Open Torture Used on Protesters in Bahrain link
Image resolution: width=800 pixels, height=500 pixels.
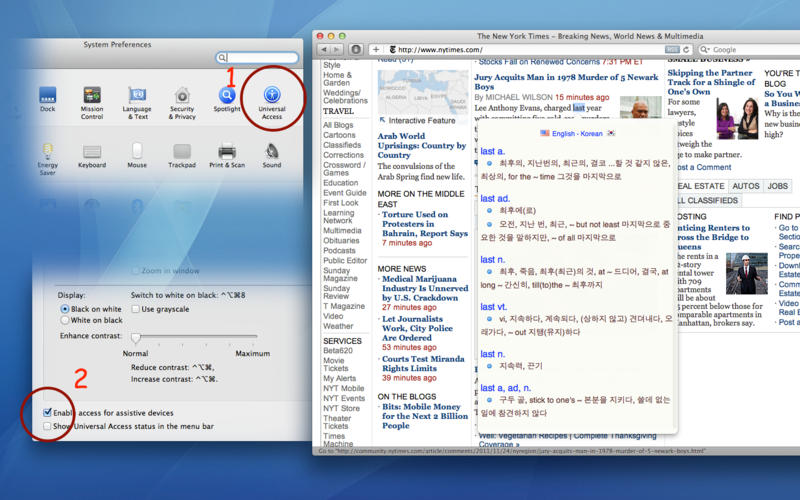pyautogui.click(x=424, y=224)
